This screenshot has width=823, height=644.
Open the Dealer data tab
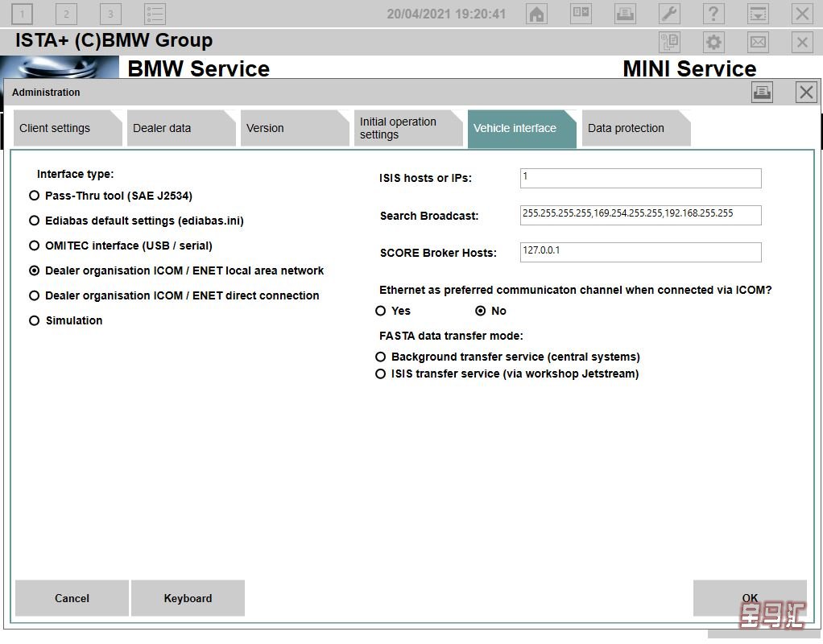[x=180, y=128]
